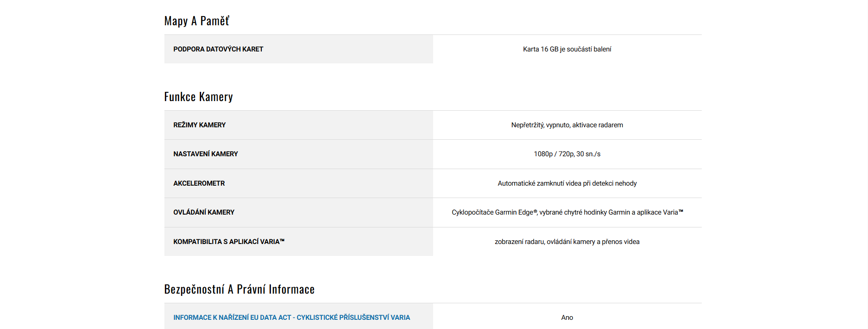
Task: Select the "Režimy kamery" row label
Action: coord(199,125)
